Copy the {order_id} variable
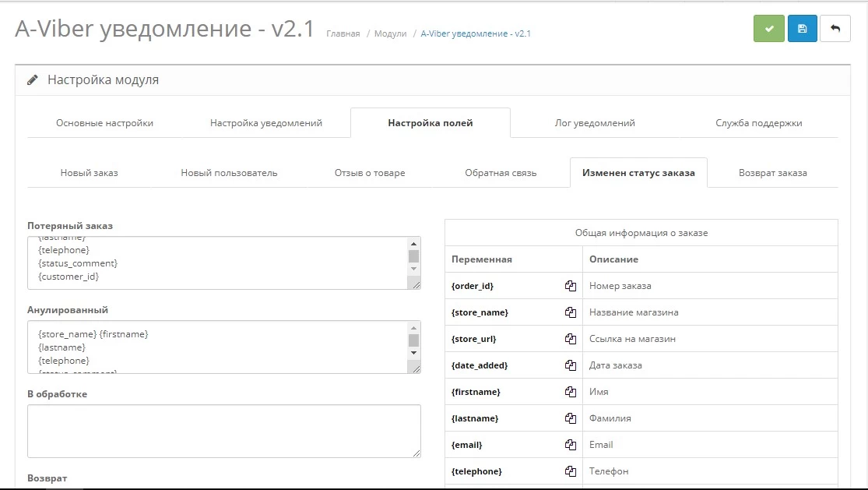 [x=570, y=286]
